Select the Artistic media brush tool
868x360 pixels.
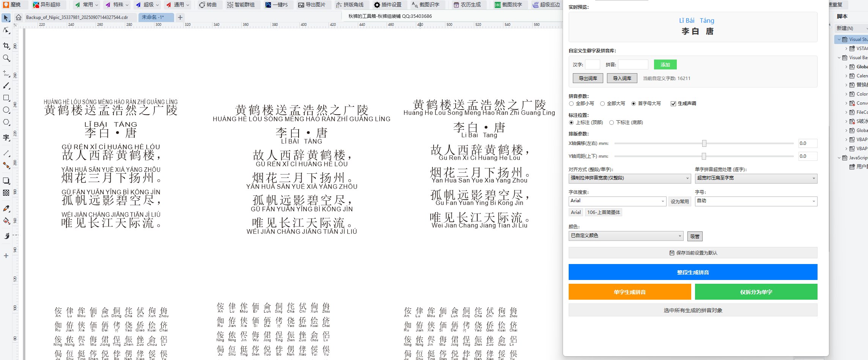(6, 86)
